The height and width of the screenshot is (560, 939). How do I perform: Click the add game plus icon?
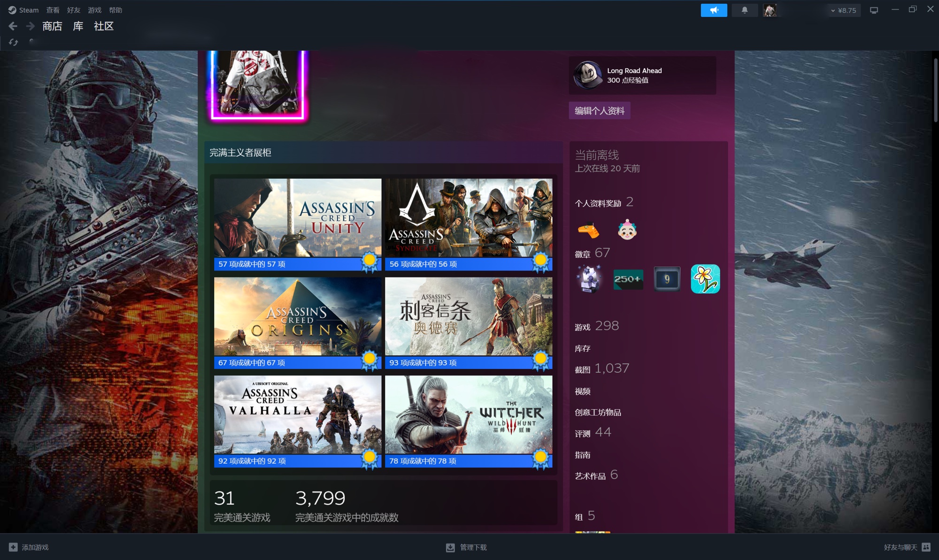pos(13,547)
